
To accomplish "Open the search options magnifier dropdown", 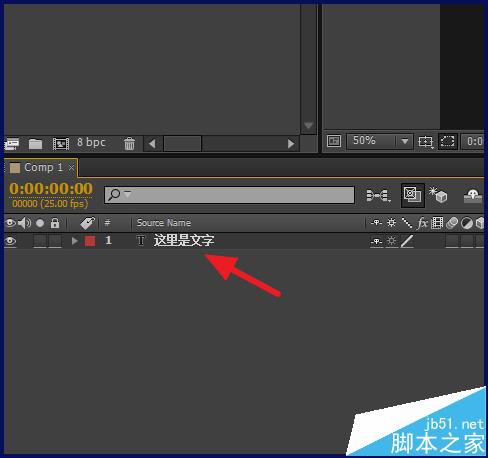I will [120, 194].
